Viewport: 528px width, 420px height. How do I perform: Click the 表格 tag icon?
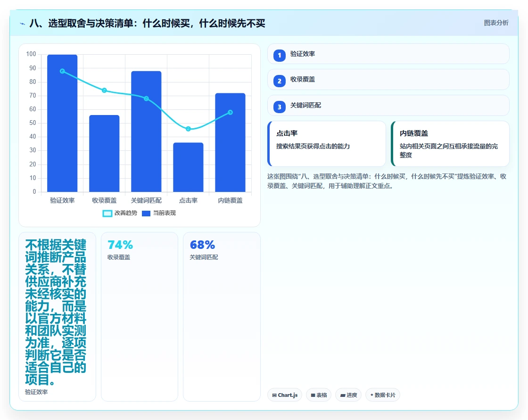point(313,395)
